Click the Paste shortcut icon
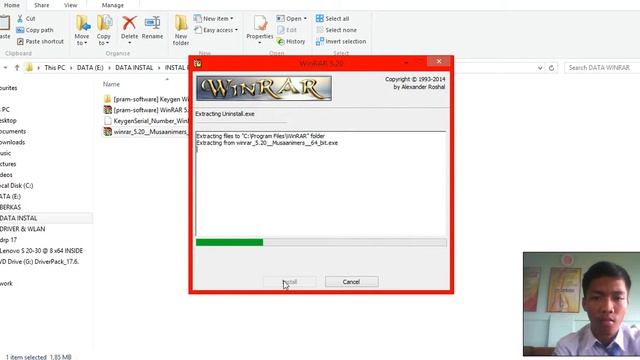640x360 pixels. point(20,42)
